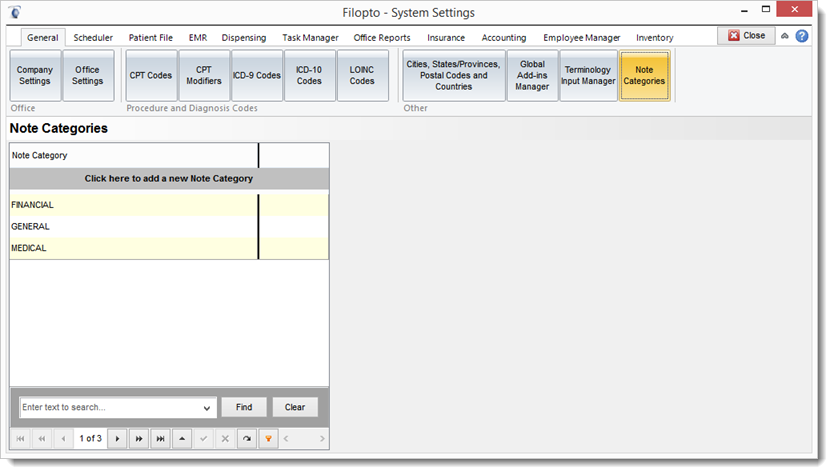
Task: Open the EMR tab
Action: [198, 38]
